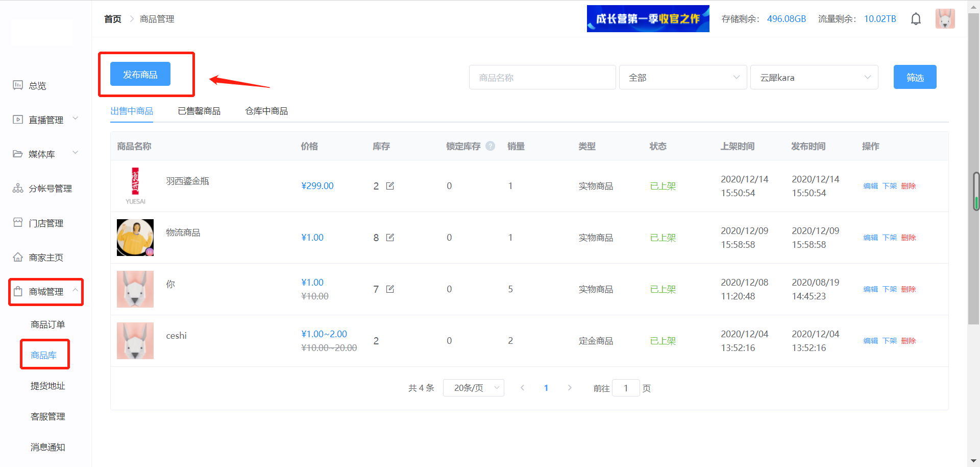Click 下架 for 羽西鎏金瓶
Screen dimensions: 980x467
tap(890, 186)
